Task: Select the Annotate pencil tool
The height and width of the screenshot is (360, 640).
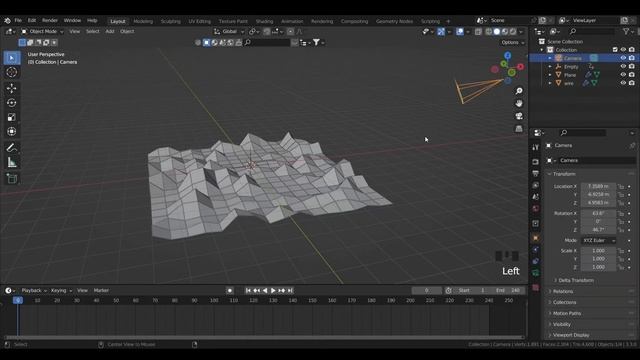Action: click(11, 148)
